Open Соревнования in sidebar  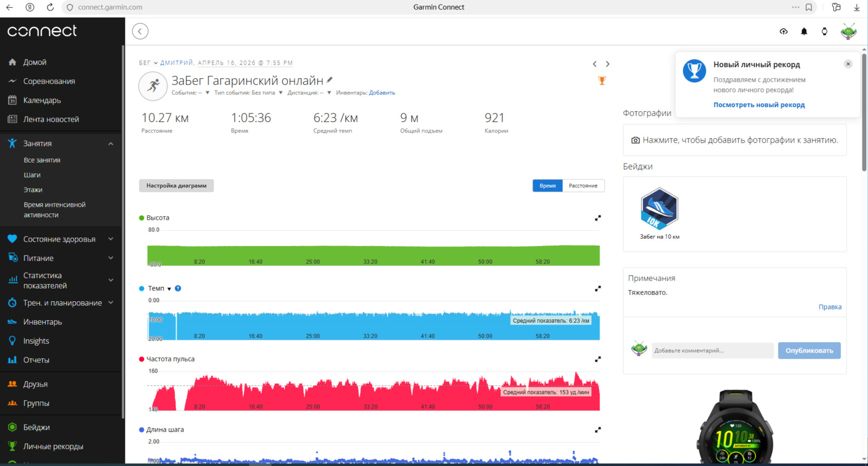point(49,81)
